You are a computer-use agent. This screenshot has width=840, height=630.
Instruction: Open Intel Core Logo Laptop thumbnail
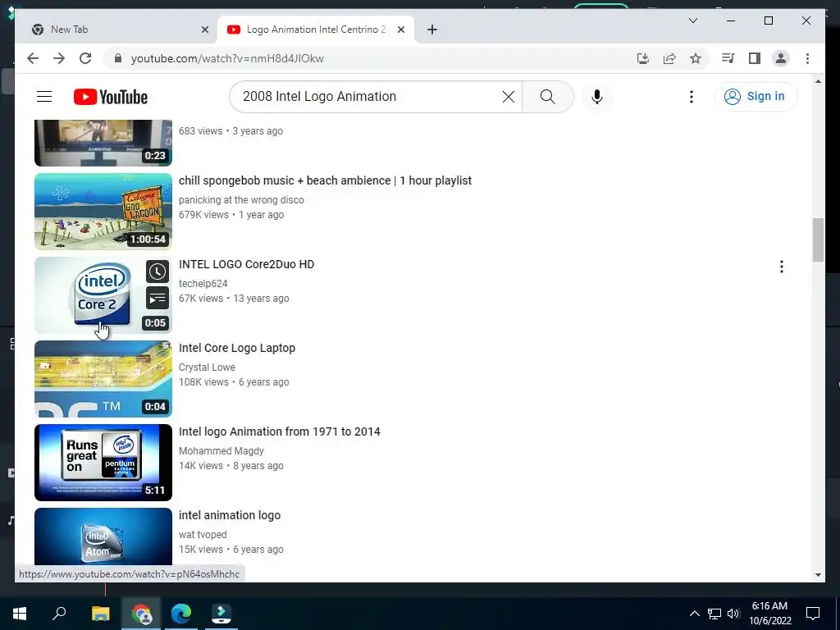coord(103,379)
